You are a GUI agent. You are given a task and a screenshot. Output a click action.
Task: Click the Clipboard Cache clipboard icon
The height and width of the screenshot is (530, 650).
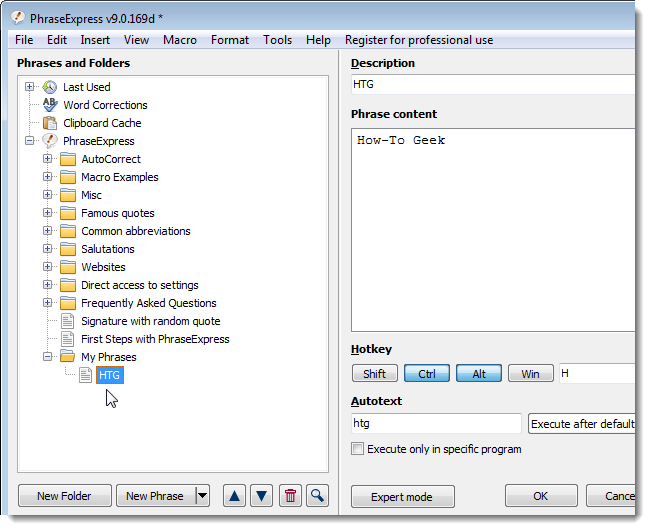pyautogui.click(x=50, y=123)
